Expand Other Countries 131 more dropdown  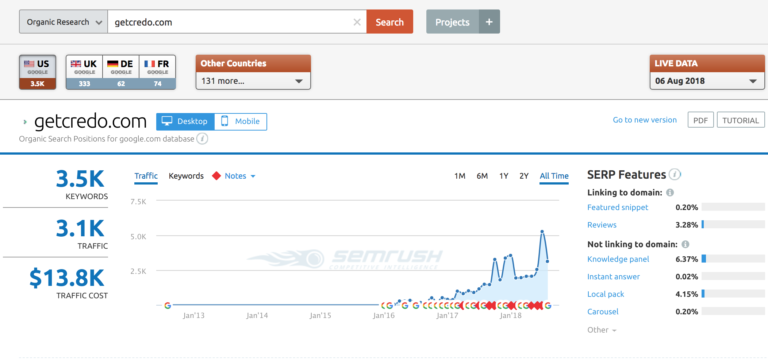(x=253, y=81)
